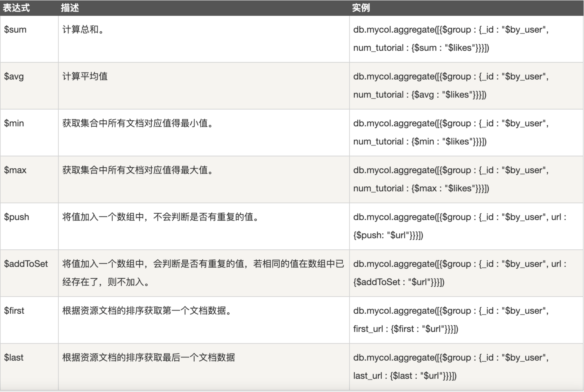Click the $addToSet description about duplicate values

pos(203,273)
